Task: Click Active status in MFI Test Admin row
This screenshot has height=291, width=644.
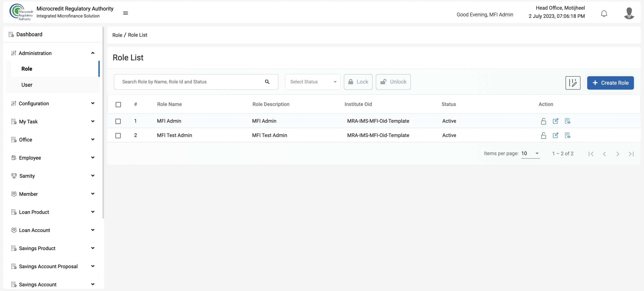Action: click(x=449, y=135)
